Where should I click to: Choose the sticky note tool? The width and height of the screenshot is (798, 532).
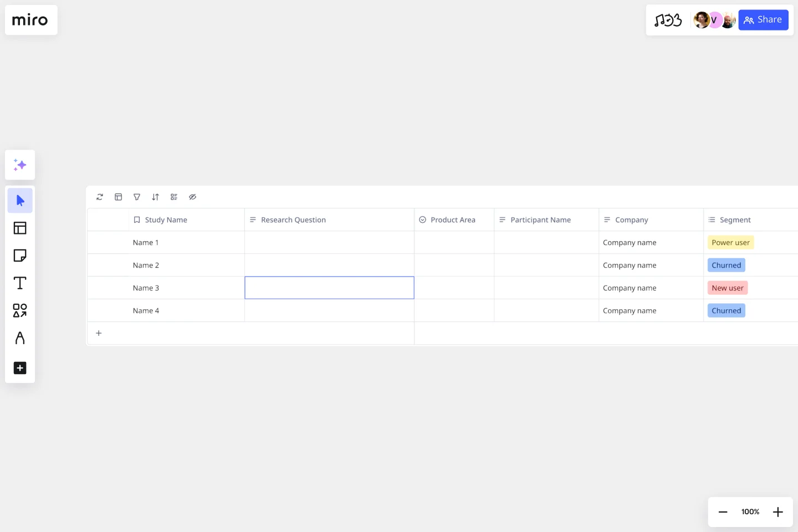20,255
